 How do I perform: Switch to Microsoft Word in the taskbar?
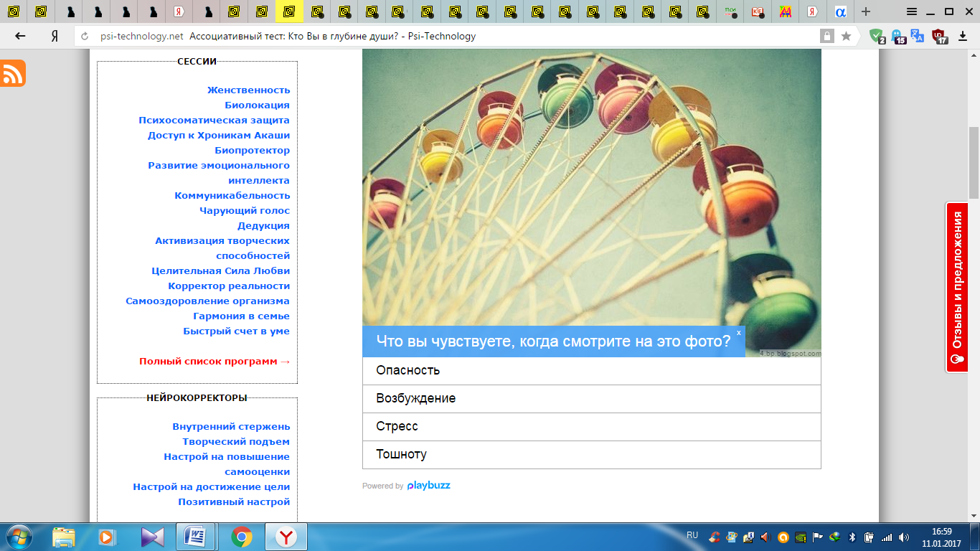tap(195, 537)
